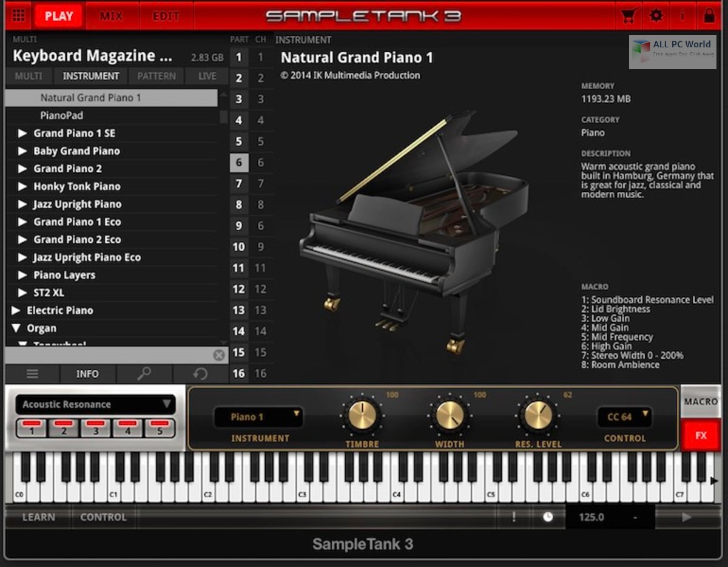Viewport: 728px width, 567px height.
Task: Click the magnifying glass search icon
Action: [x=144, y=374]
